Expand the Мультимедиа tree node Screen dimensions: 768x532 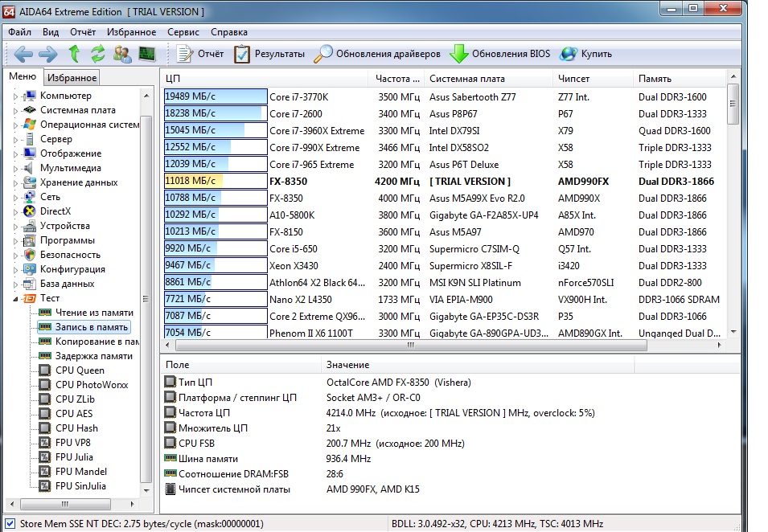pyautogui.click(x=15, y=169)
